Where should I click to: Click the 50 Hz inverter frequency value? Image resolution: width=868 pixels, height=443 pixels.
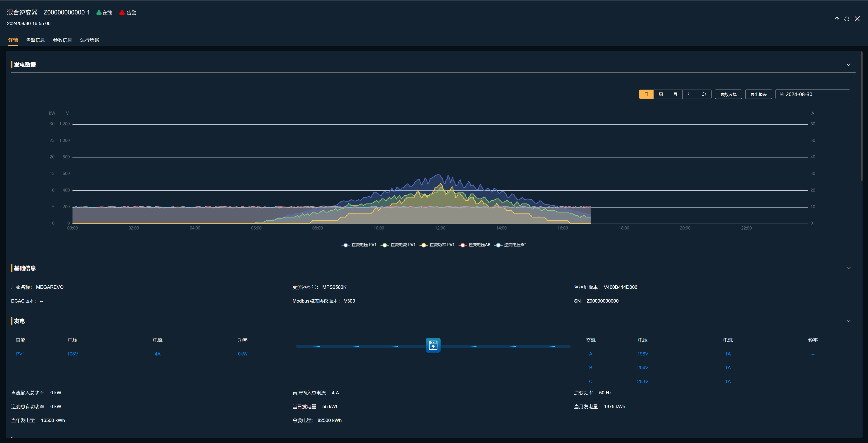[x=605, y=393]
